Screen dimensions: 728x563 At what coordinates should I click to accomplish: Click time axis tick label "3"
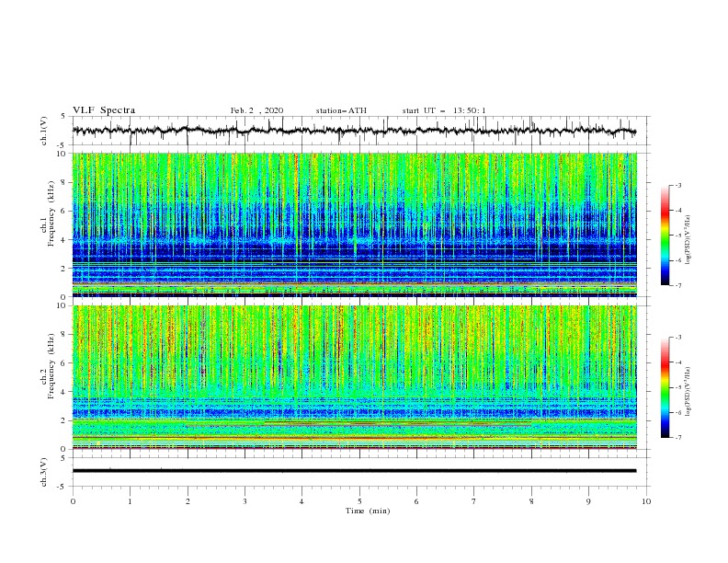click(245, 501)
